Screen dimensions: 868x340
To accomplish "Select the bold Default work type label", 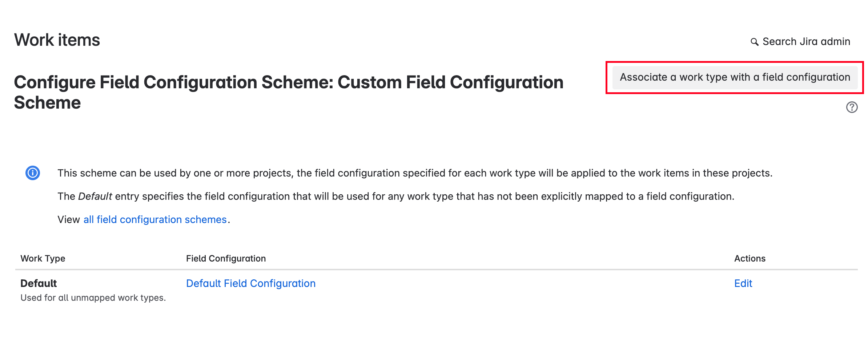I will click(x=39, y=283).
